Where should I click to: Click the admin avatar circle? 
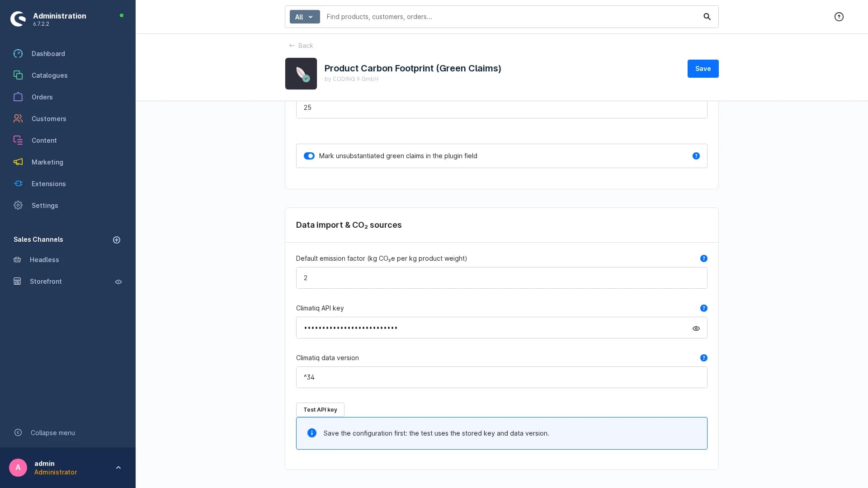click(x=18, y=468)
